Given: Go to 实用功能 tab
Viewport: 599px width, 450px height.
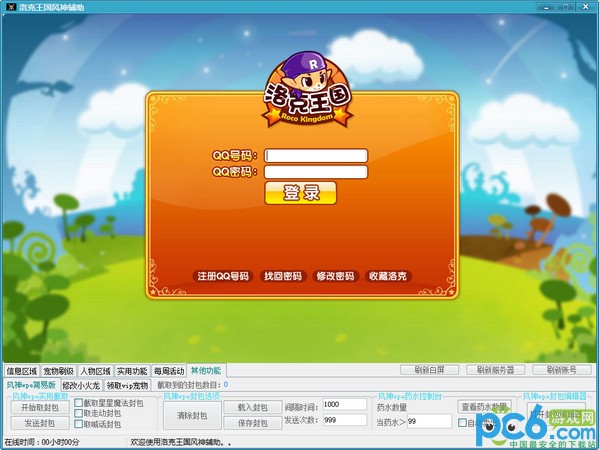Looking at the screenshot, I should click(x=132, y=371).
